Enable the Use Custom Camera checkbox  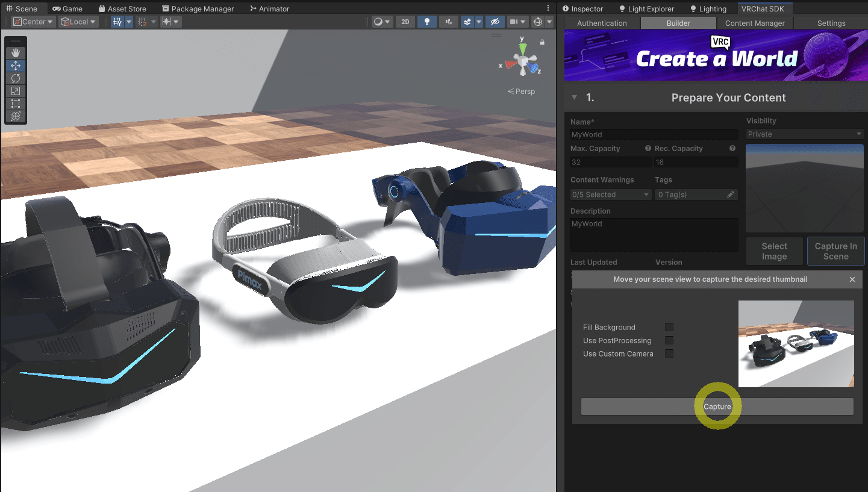tap(669, 353)
